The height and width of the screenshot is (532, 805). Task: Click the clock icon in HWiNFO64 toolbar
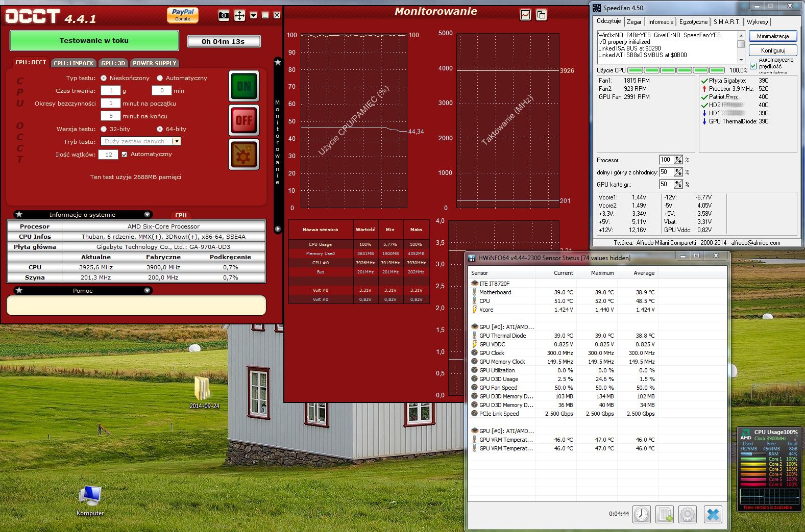(x=642, y=514)
